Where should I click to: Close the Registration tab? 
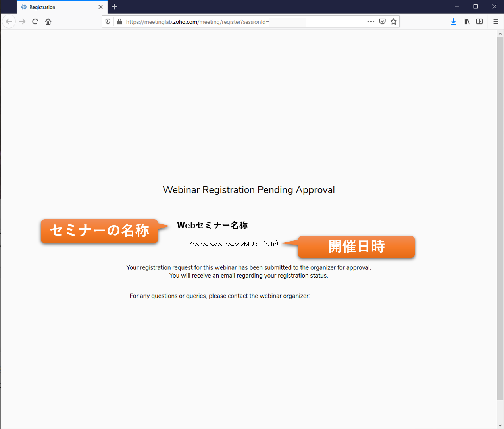tap(100, 7)
